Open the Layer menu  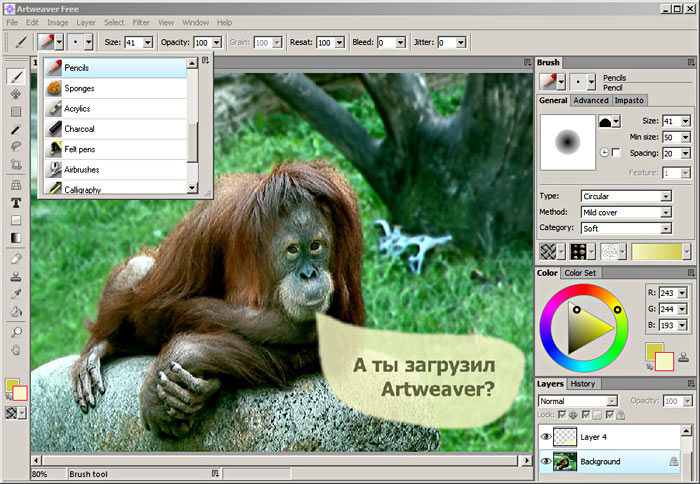pyautogui.click(x=86, y=22)
